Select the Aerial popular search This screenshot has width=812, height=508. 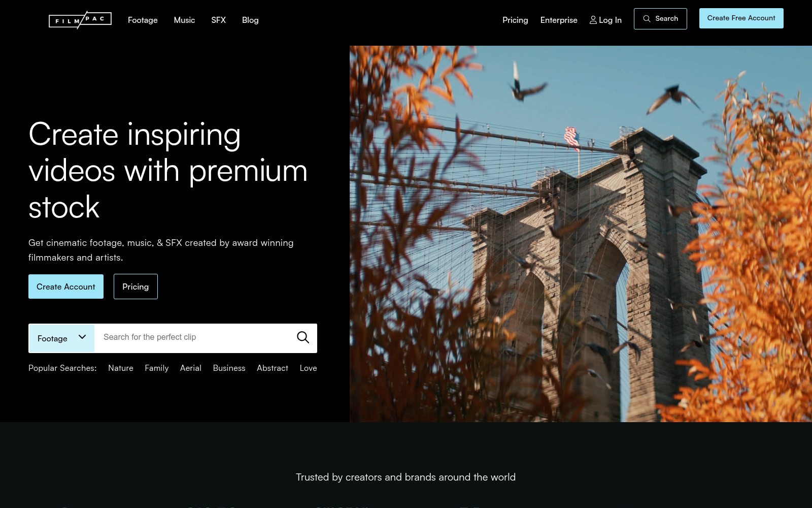[191, 368]
